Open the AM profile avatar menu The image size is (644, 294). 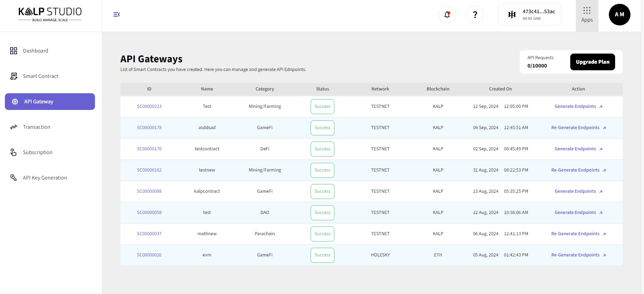(619, 15)
